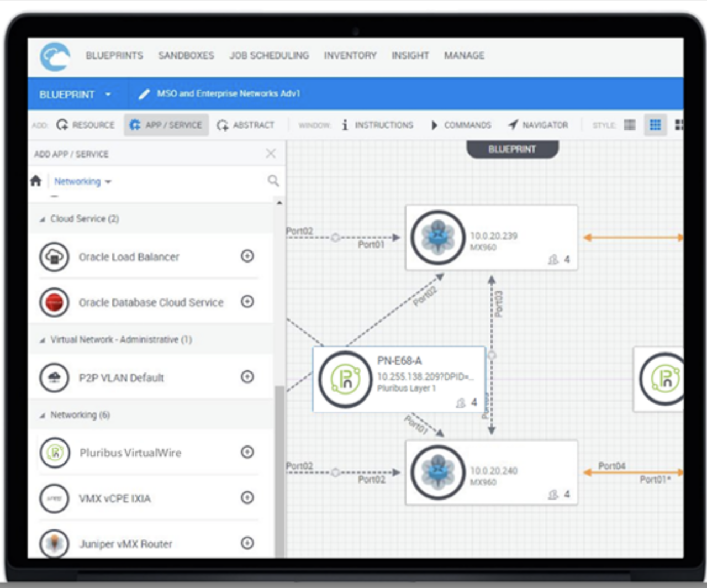Open the Commands window
The width and height of the screenshot is (707, 588).
[461, 125]
